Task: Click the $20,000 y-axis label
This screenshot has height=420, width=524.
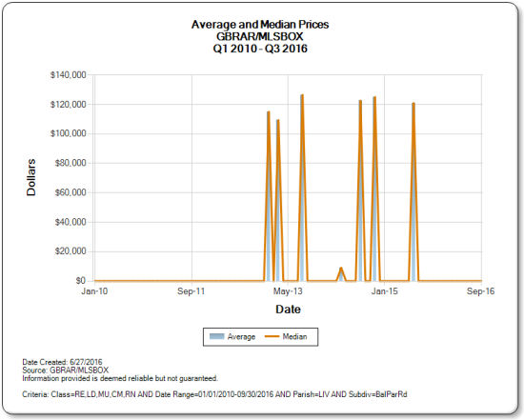Action: click(x=71, y=251)
